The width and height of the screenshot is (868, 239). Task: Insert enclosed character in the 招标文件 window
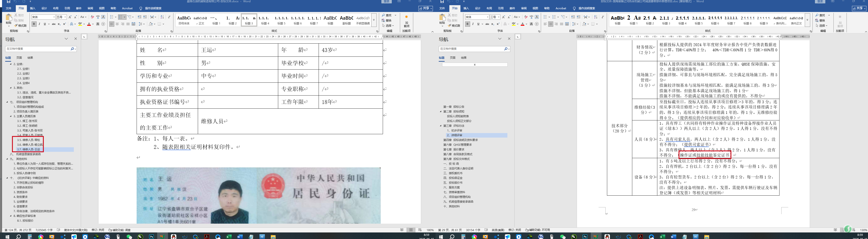[x=537, y=24]
